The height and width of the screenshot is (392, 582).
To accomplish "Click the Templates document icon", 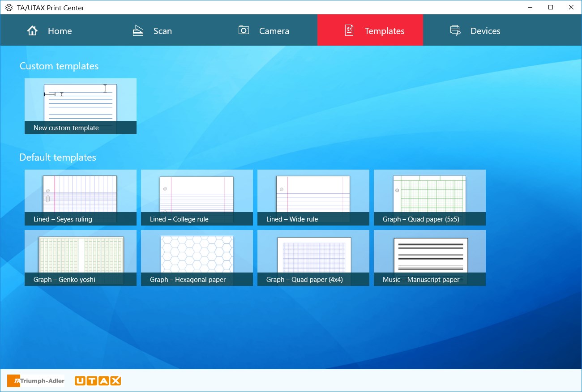I will pyautogui.click(x=349, y=30).
